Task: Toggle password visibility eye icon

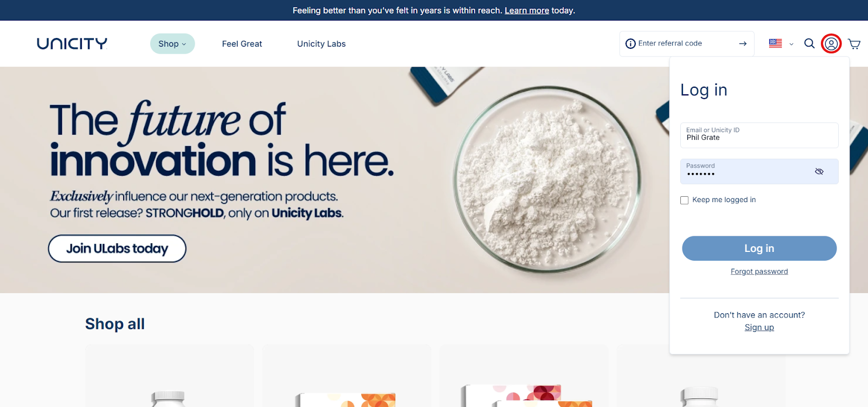Action: coord(819,171)
